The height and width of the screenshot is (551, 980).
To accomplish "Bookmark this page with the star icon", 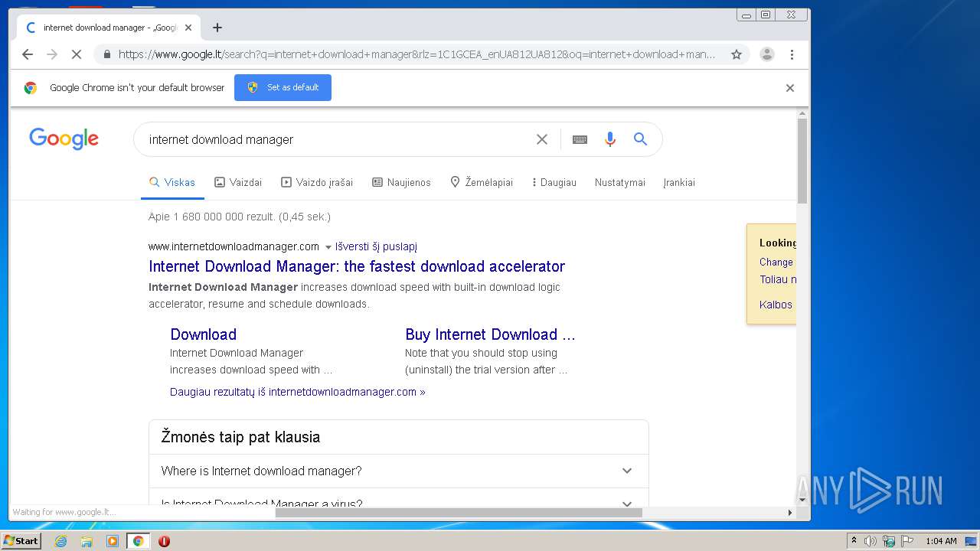I will tap(737, 54).
